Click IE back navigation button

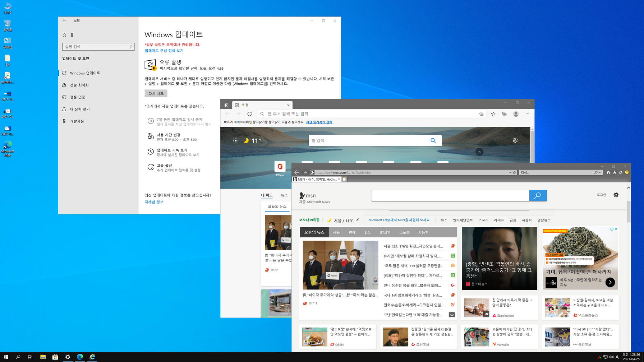[x=297, y=172]
